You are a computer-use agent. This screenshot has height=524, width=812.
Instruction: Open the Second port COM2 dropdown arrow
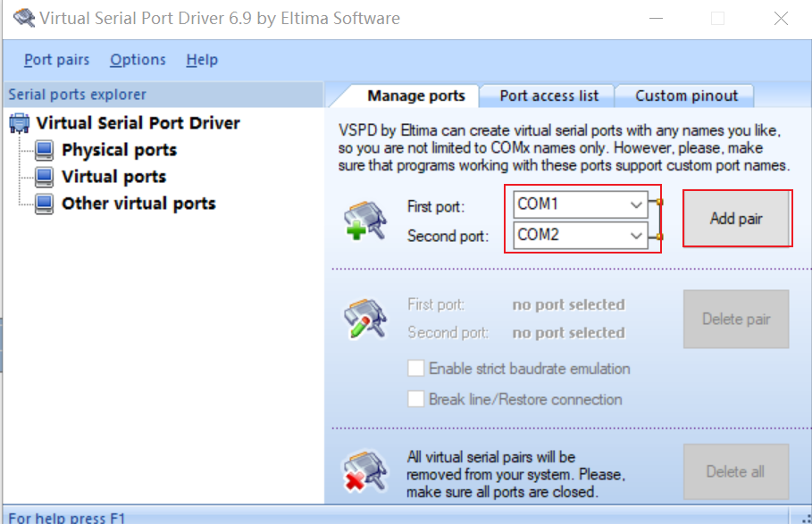pos(636,236)
